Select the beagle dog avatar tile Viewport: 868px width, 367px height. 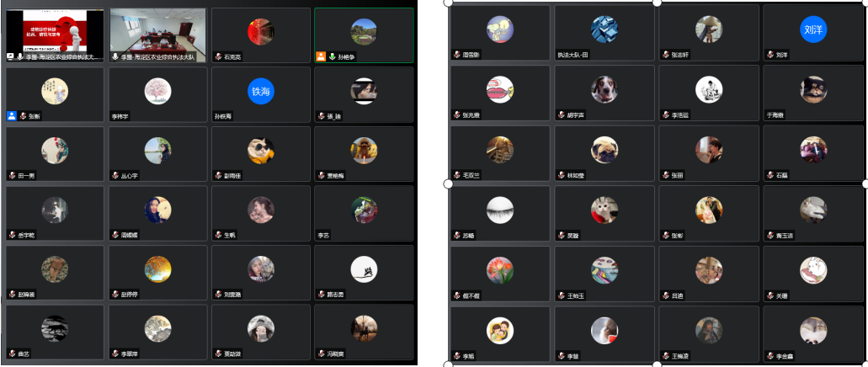pos(604,90)
